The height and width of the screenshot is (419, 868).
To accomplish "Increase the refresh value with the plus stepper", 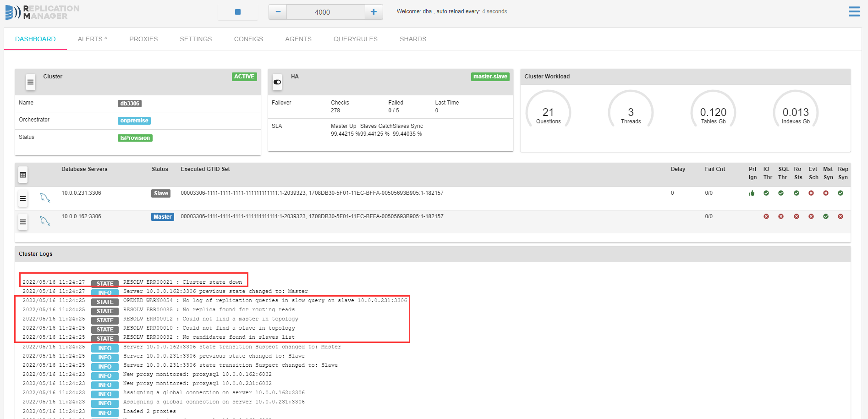I will click(x=374, y=11).
